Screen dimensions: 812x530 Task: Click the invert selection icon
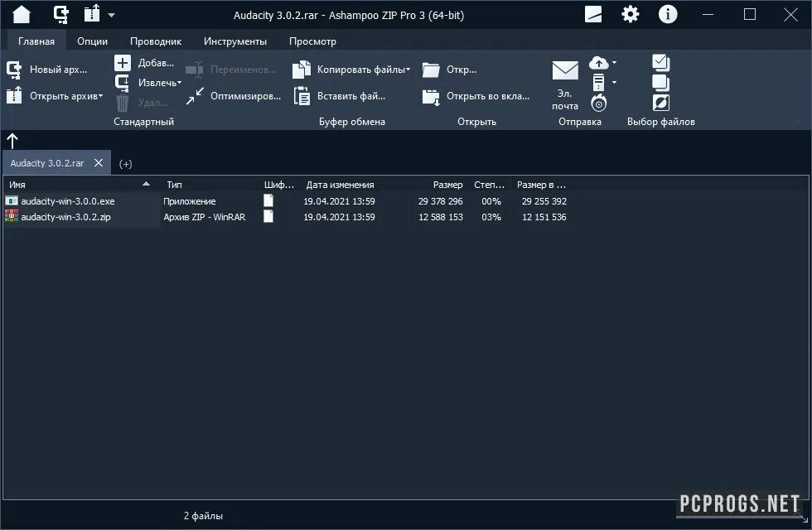coord(661,103)
